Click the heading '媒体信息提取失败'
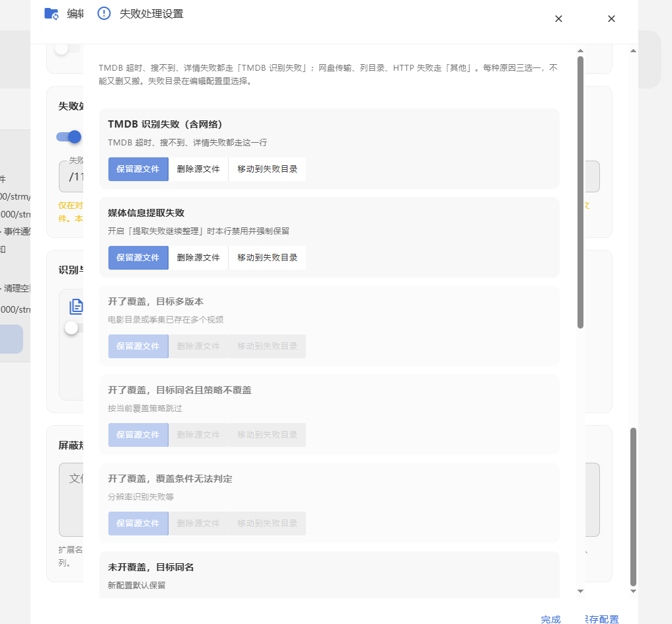The width and height of the screenshot is (672, 624). (146, 213)
